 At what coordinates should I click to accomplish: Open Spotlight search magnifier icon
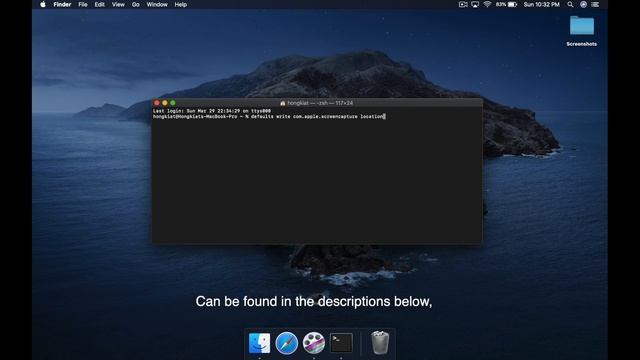pos(570,4)
